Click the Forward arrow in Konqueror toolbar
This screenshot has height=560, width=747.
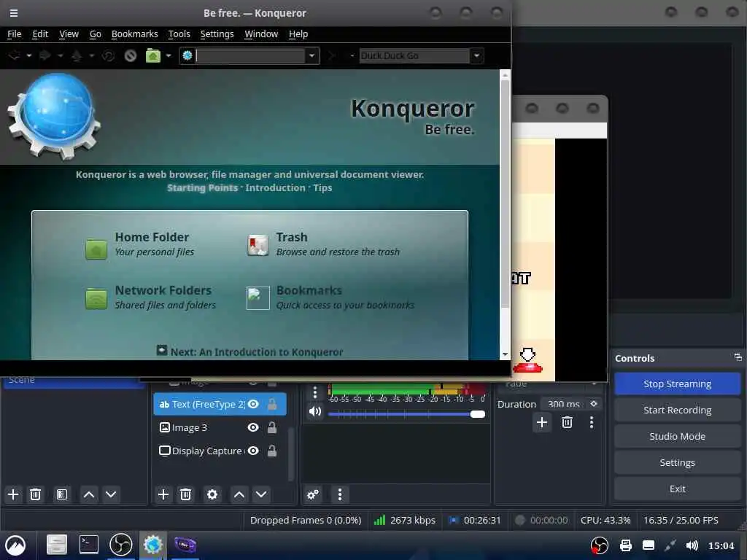pos(45,55)
